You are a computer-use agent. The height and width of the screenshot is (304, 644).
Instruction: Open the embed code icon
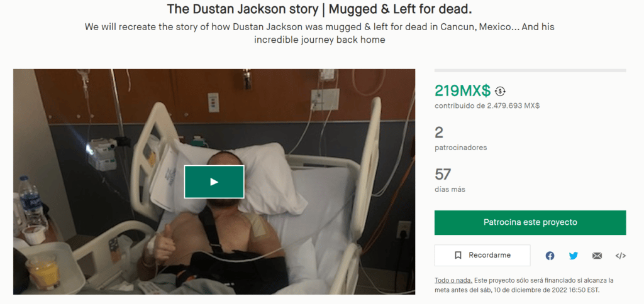pos(620,256)
